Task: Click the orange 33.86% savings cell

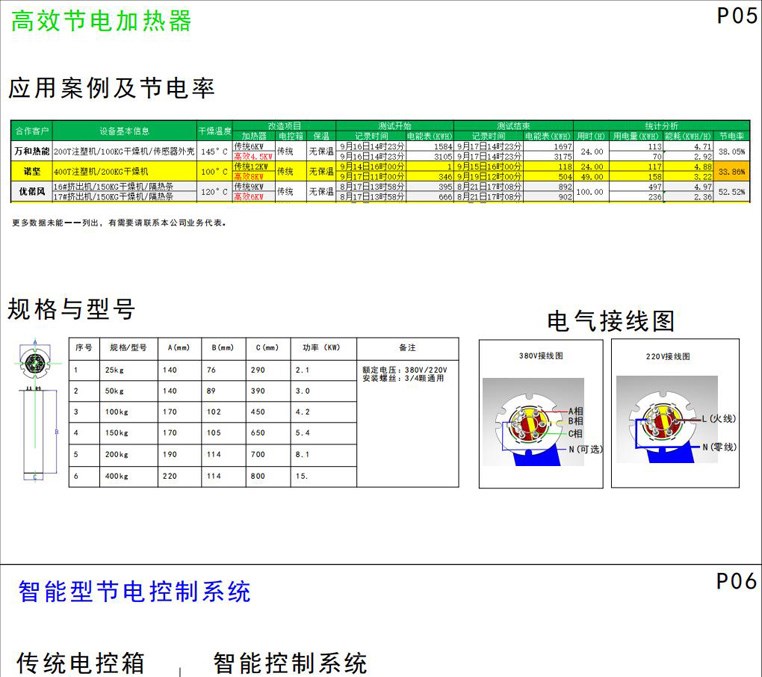Action: tap(732, 171)
